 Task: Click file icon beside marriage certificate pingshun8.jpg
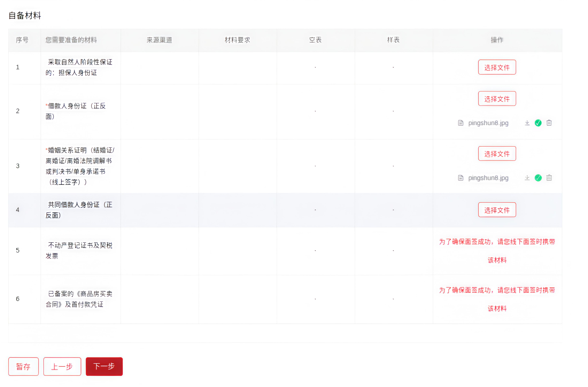pos(461,178)
